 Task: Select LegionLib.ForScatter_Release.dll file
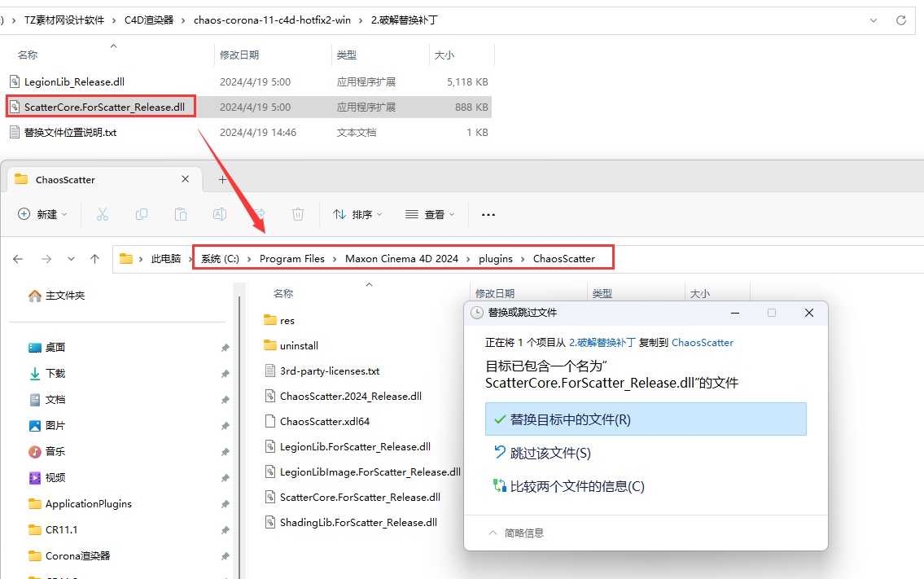[x=348, y=447]
